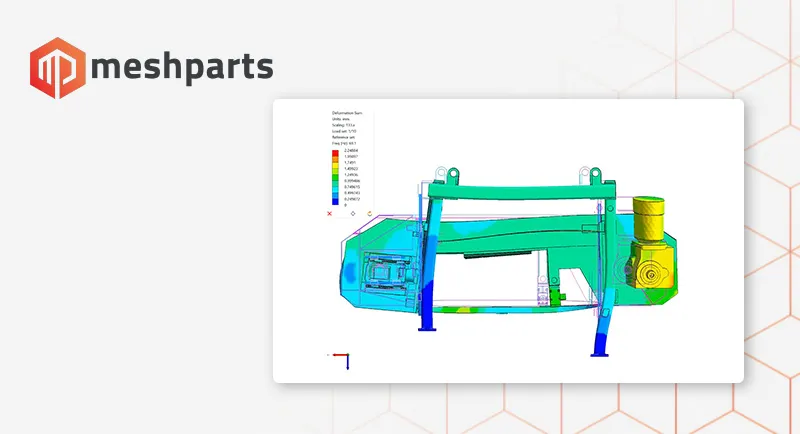Click the legend minimum value 0

tap(345, 205)
